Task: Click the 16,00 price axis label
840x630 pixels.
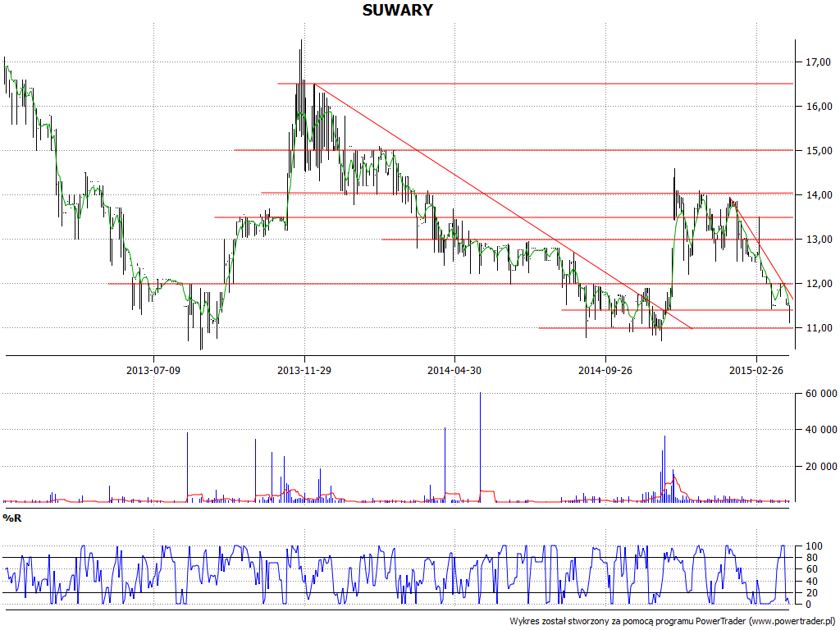Action: coord(819,107)
